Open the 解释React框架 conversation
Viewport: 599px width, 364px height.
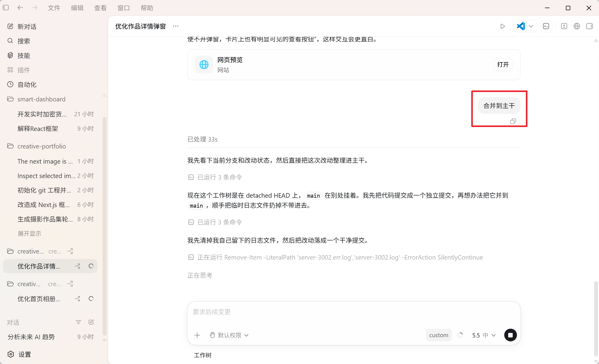tap(51, 129)
